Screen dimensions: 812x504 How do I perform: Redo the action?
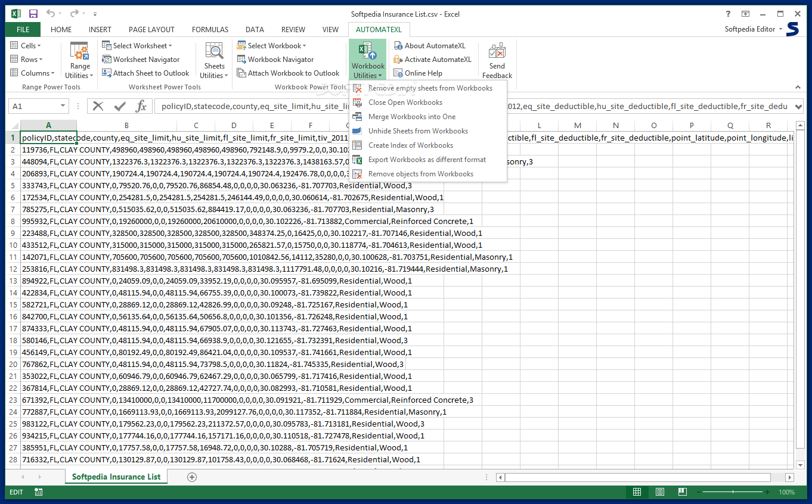[74, 14]
